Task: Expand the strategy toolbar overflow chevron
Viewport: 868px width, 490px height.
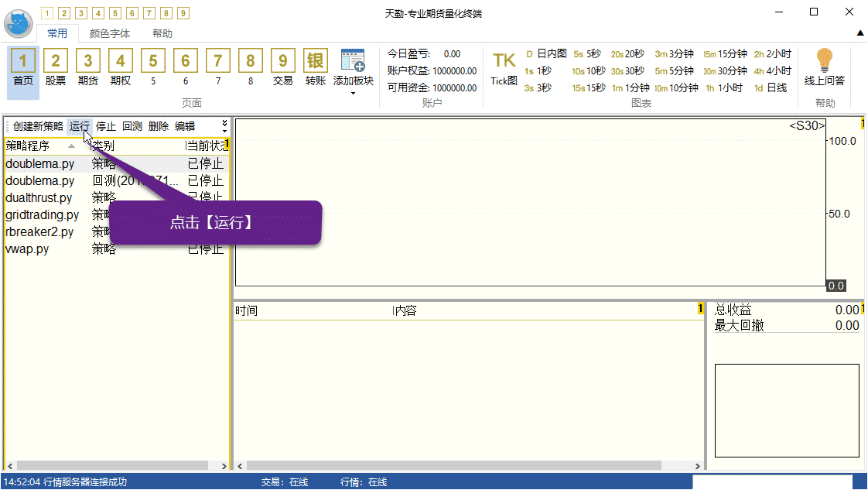Action: 225,125
